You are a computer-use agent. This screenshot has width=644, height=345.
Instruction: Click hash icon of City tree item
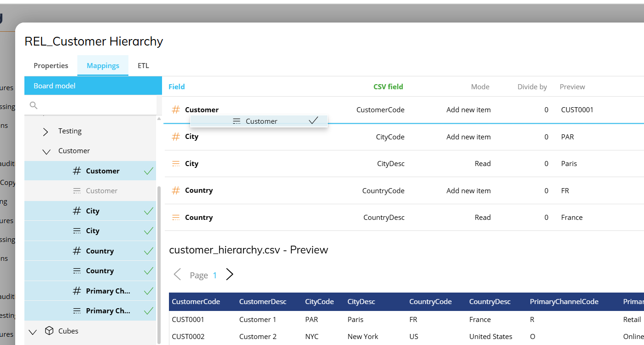click(77, 211)
